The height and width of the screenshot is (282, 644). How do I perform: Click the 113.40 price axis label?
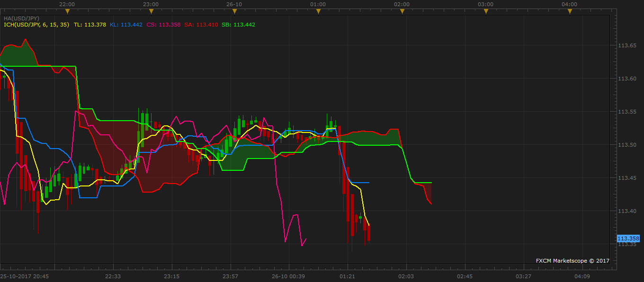(627, 211)
